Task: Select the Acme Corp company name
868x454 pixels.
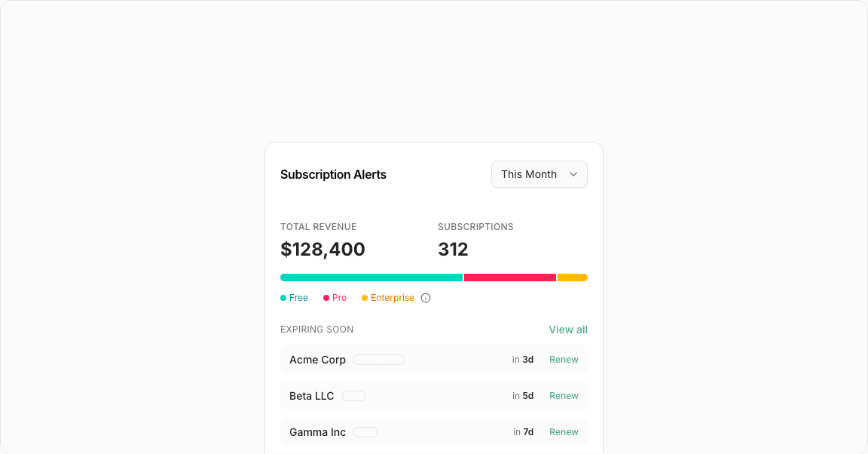Action: tap(317, 360)
